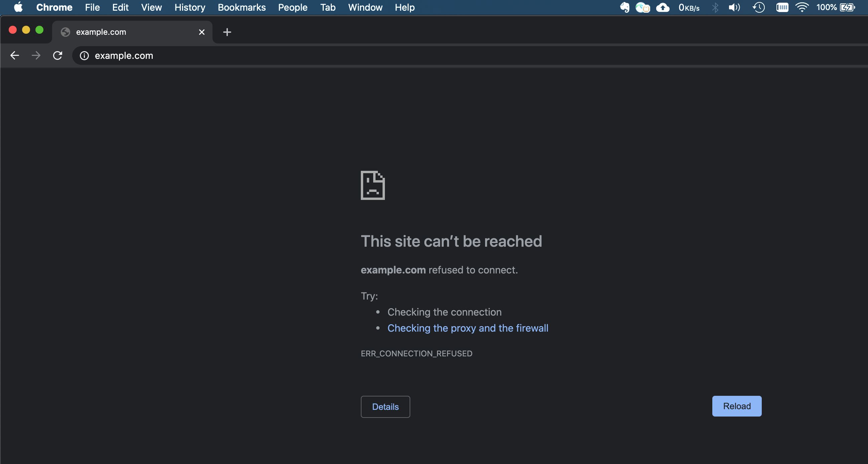Click the tab favicon globe icon
Screen dimensions: 868x464
[x=65, y=32]
